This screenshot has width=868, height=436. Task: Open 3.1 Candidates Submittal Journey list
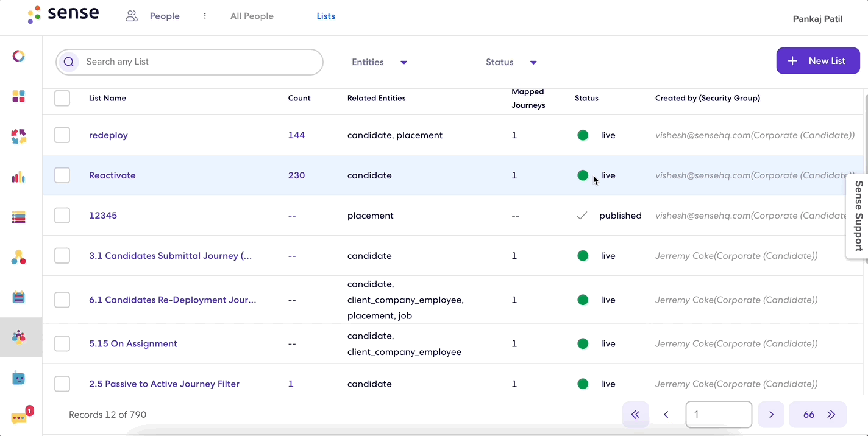(170, 256)
